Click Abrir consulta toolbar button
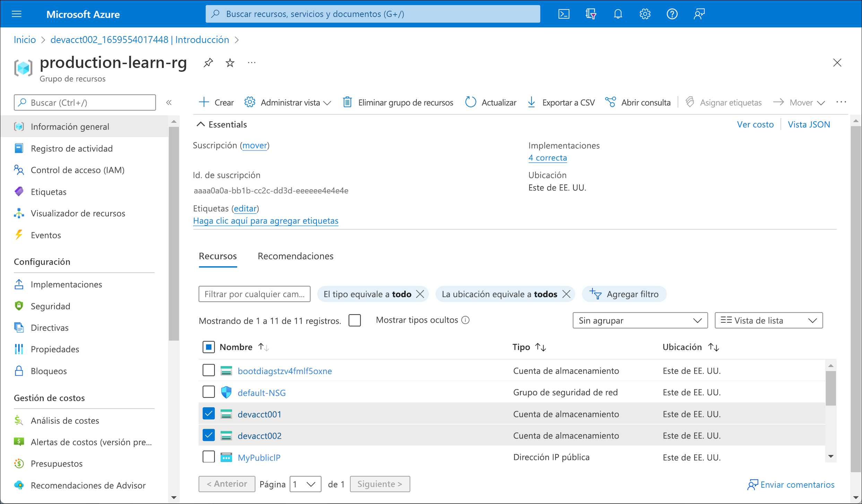The width and height of the screenshot is (862, 504). [x=638, y=103]
